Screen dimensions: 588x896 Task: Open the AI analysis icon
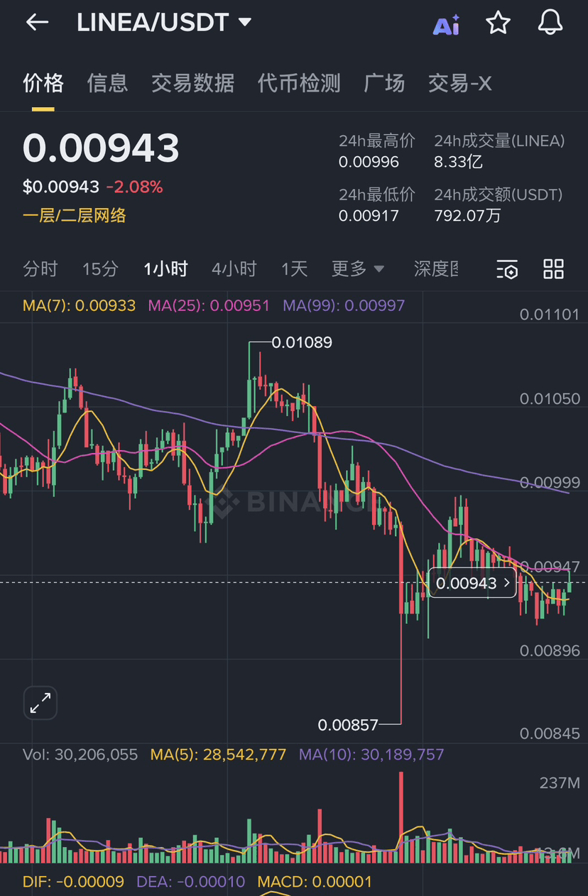tap(446, 24)
